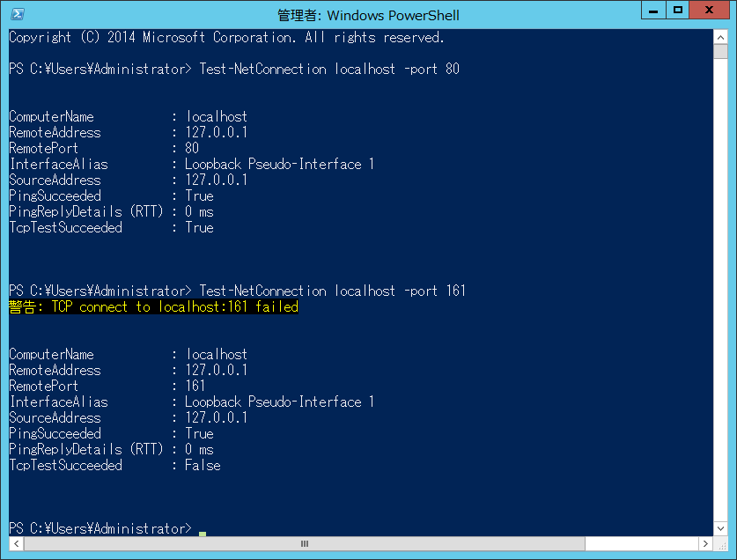The height and width of the screenshot is (560, 737).
Task: Click the window resize grip corner
Action: click(x=720, y=544)
